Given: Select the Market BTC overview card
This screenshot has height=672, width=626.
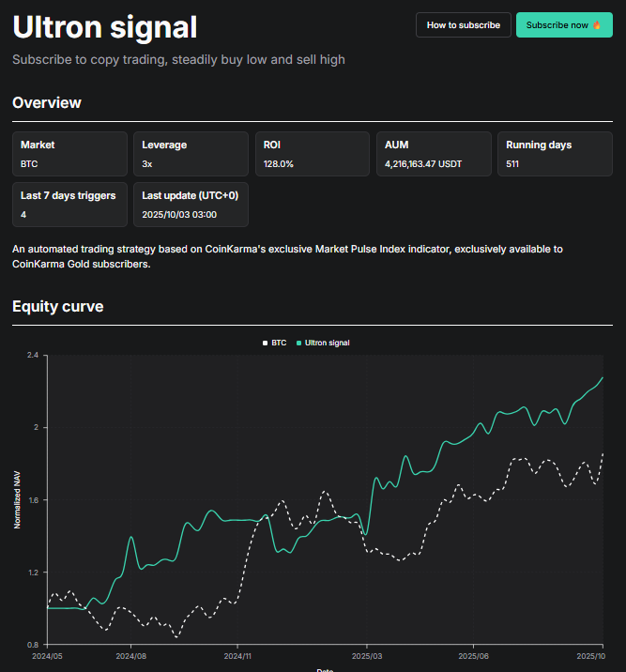Looking at the screenshot, I should click(69, 154).
